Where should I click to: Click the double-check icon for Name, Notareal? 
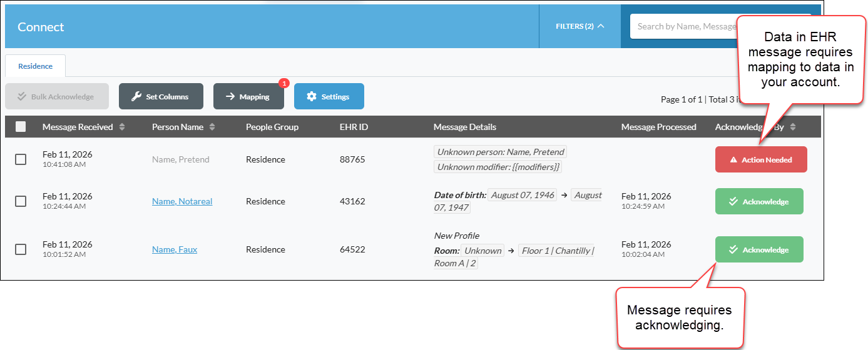(x=734, y=202)
